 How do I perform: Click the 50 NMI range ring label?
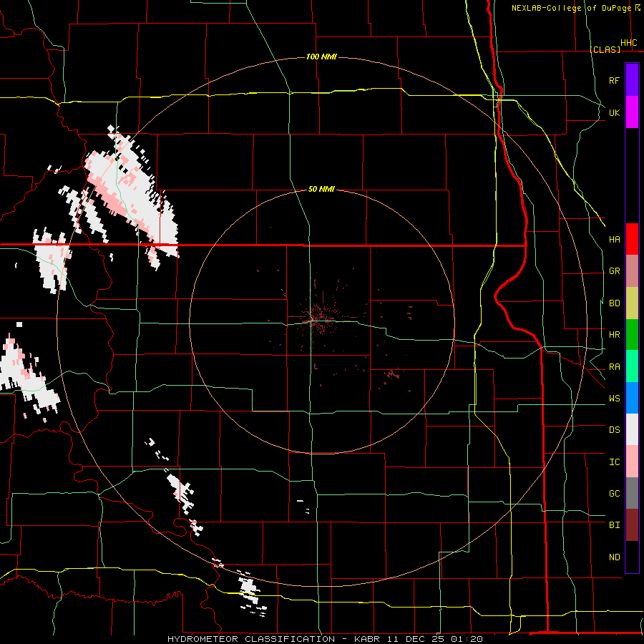321,189
